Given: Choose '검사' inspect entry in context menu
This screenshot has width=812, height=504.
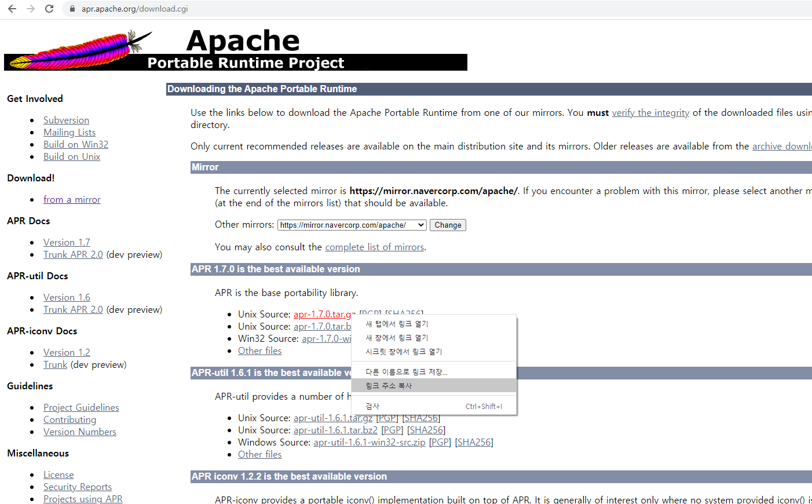Looking at the screenshot, I should 434,406.
